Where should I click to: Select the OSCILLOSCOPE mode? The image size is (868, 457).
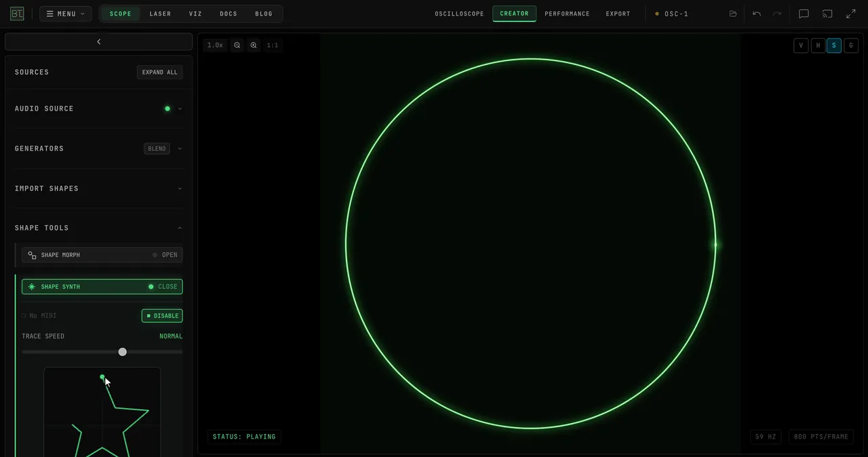tap(460, 14)
